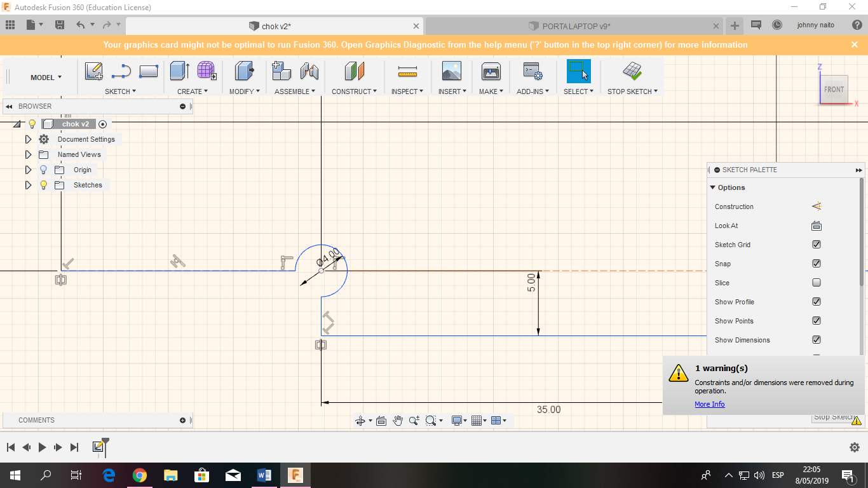Toggle the Show Profile checkbox
Screen dimensions: 868x488
pyautogui.click(x=817, y=302)
